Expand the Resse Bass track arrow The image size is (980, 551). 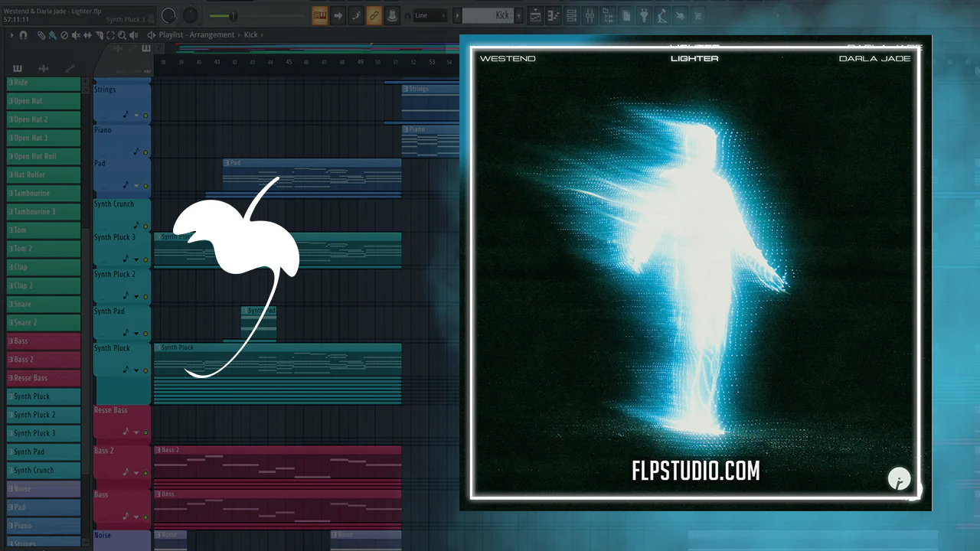[136, 433]
